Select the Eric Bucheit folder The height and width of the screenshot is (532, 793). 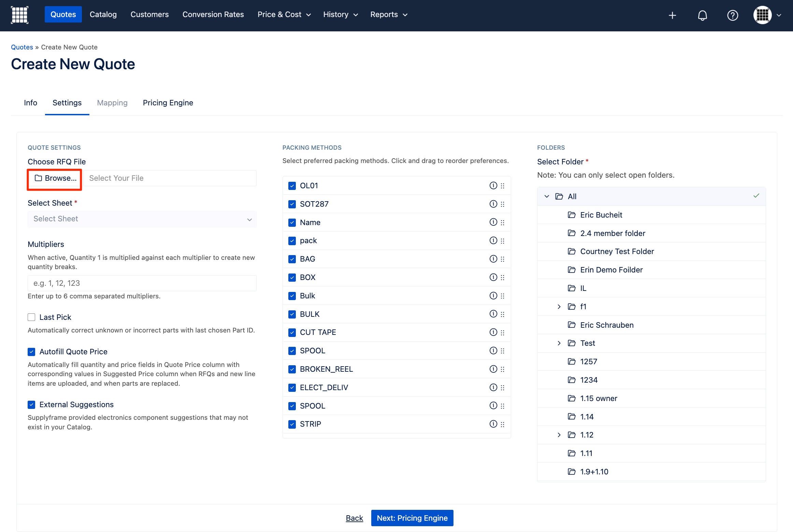pyautogui.click(x=651, y=215)
